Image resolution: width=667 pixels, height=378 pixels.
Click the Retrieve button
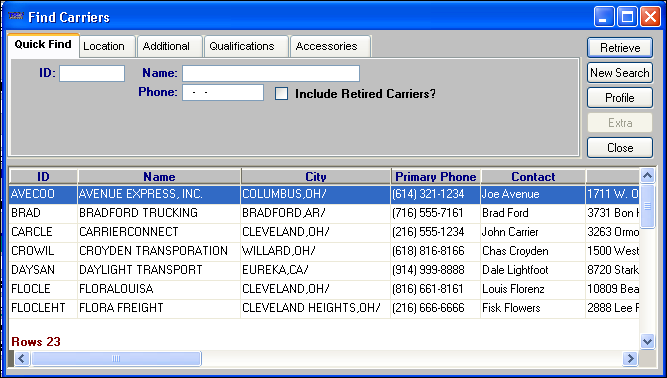pyautogui.click(x=620, y=48)
